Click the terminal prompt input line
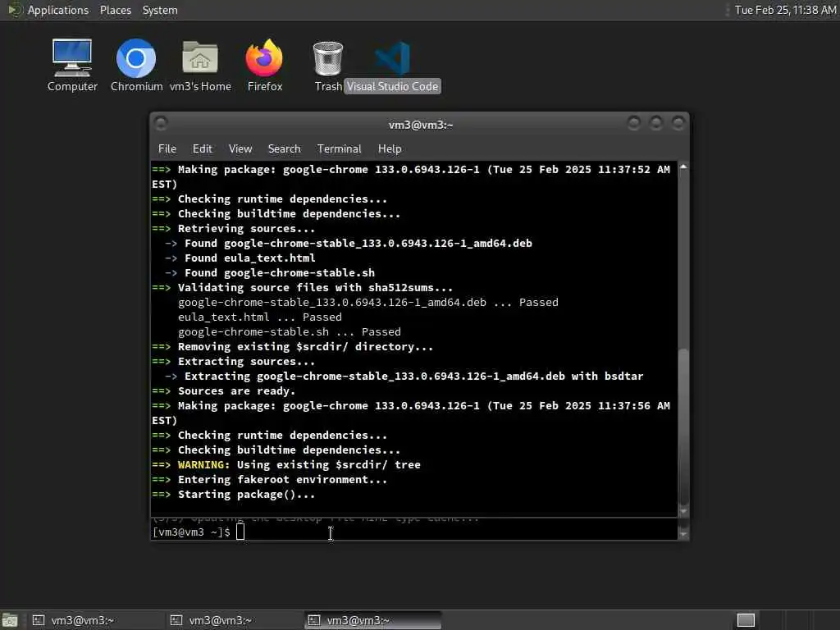The width and height of the screenshot is (840, 630). (x=413, y=532)
